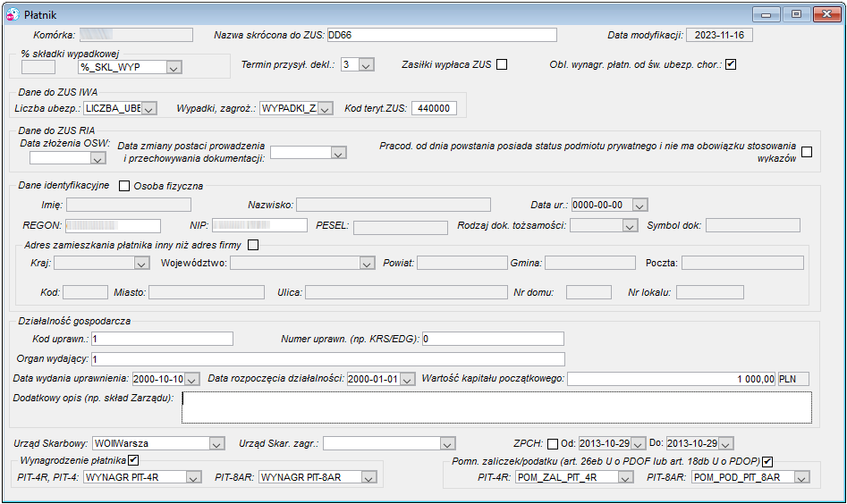Tick the Zasiłki wypłaca ZUS checkbox
Viewport: 847px width, 504px height.
pyautogui.click(x=502, y=64)
